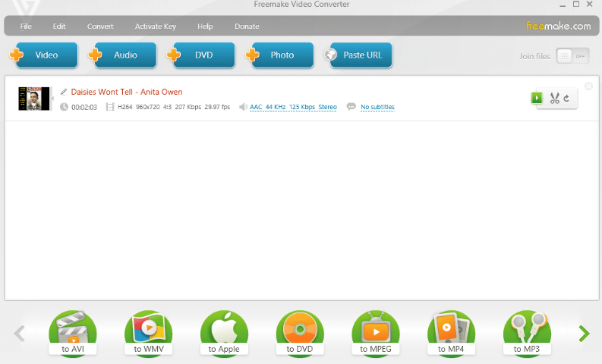Play the video with green preview icon

(x=537, y=98)
